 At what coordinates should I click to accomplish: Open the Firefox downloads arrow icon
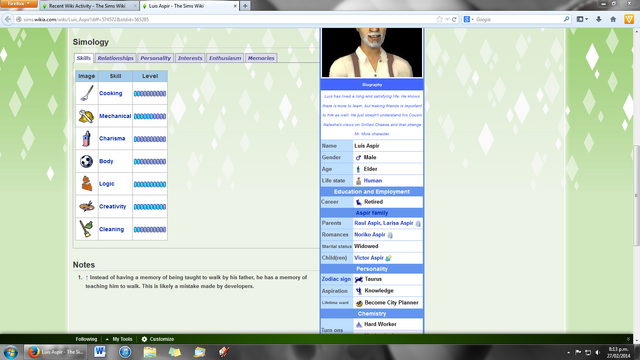pyautogui.click(x=598, y=19)
